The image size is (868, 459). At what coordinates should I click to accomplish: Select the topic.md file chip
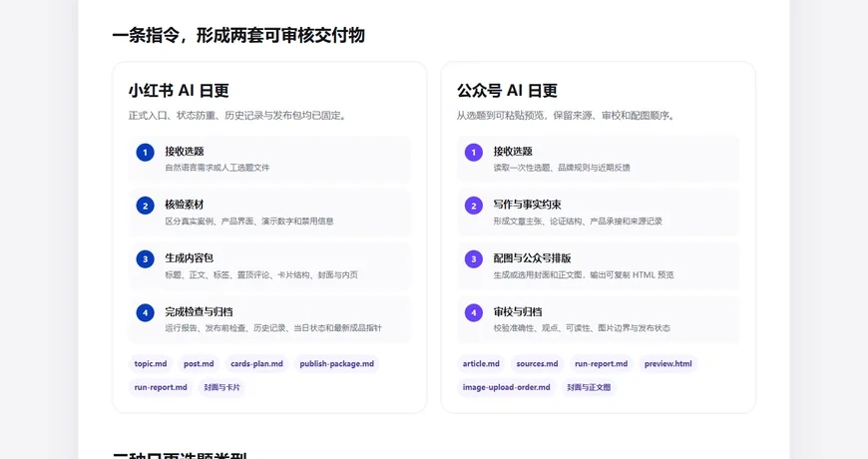coord(151,364)
